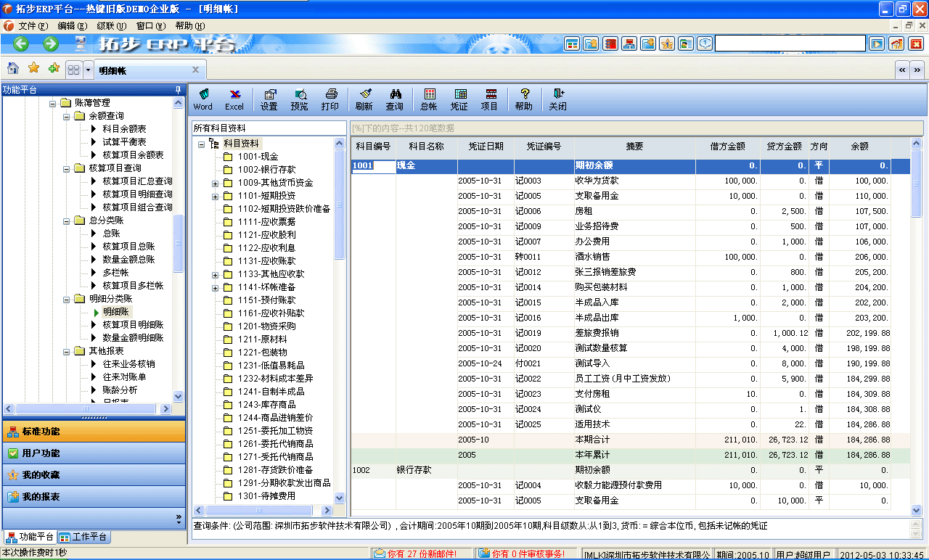
Task: Export the report to Excel
Action: [x=234, y=99]
